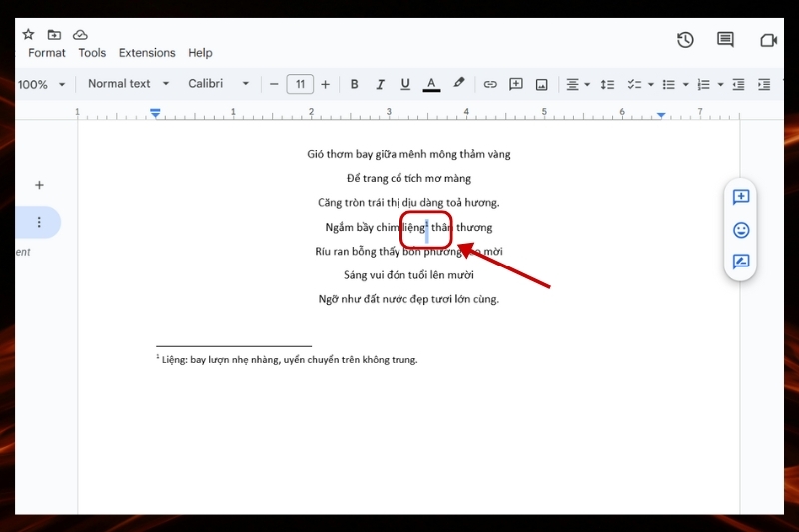Decrease the font size with minus
Screen dimensions: 799x532
point(274,84)
